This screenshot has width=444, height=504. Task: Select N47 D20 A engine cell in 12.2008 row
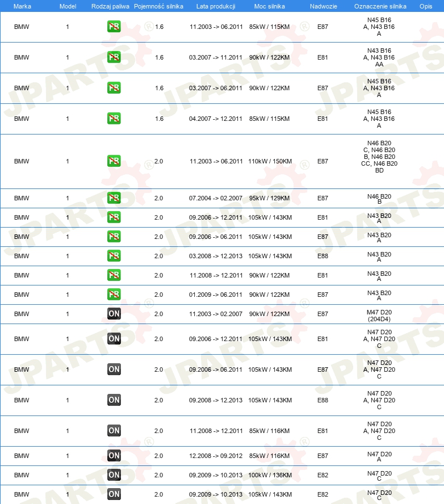pyautogui.click(x=379, y=456)
